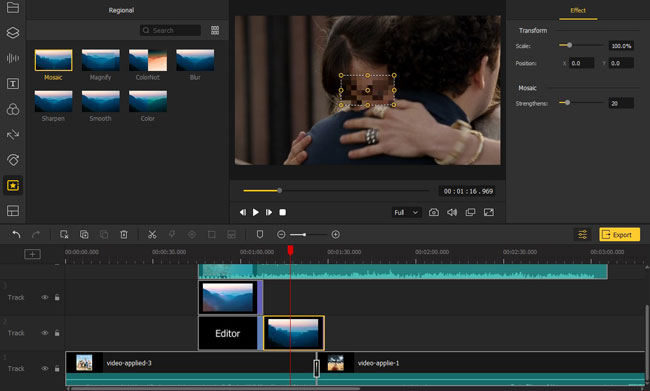
Task: Select the ColorNot effect thumbnail
Action: tap(148, 60)
